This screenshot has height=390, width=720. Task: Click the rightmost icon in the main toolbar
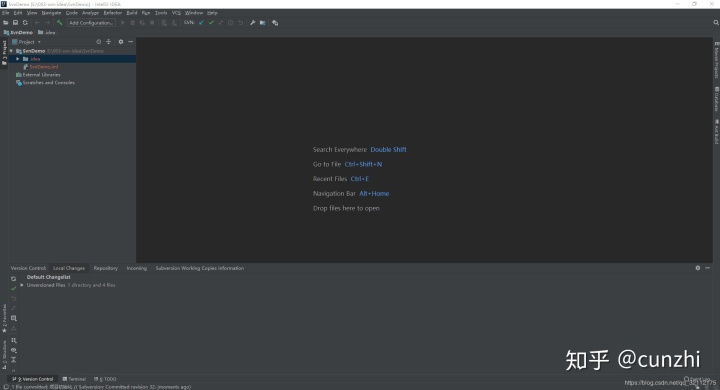click(275, 23)
